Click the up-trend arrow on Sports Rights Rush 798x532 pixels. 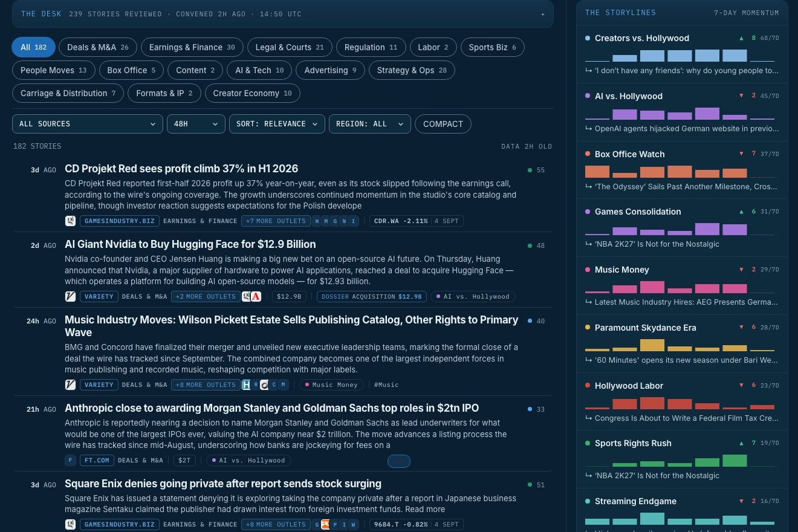[741, 443]
